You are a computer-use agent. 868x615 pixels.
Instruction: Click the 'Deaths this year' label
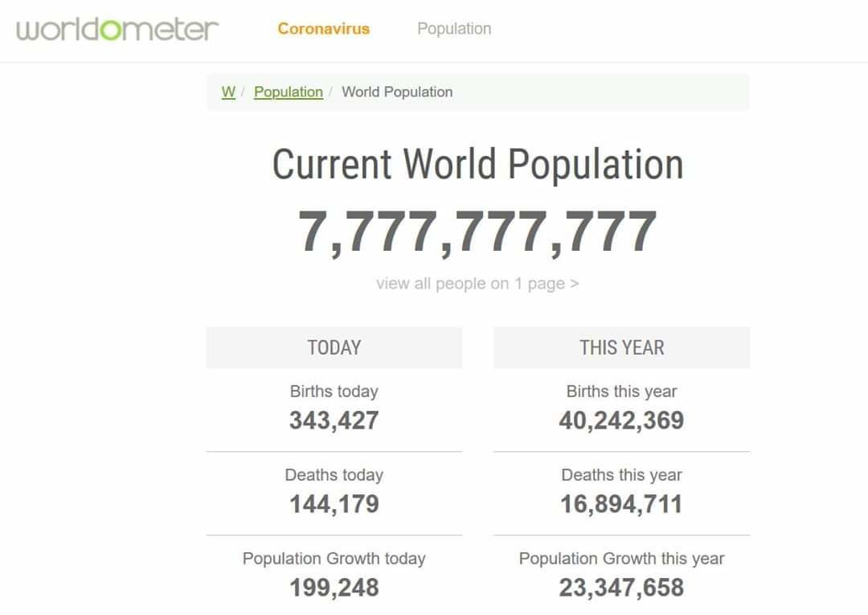[621, 475]
